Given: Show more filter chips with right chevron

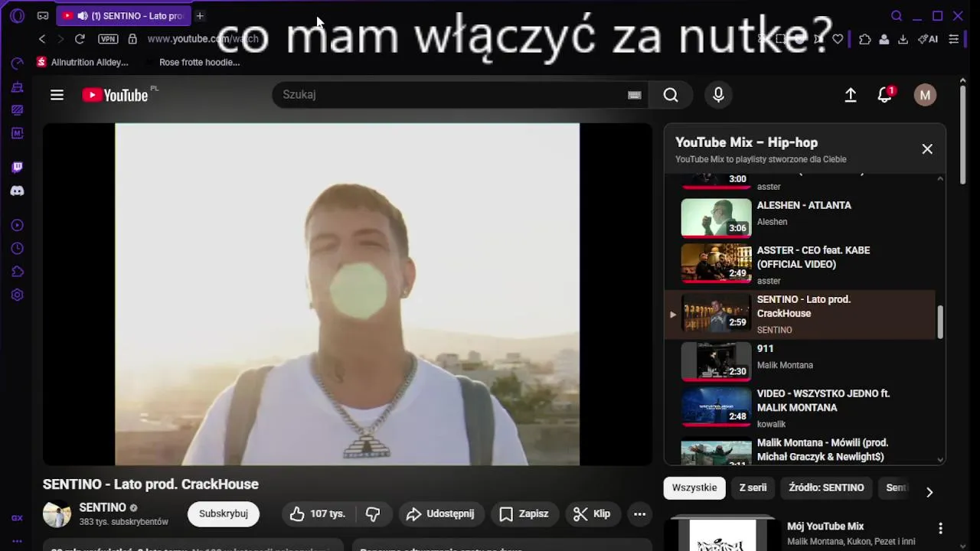Looking at the screenshot, I should (x=929, y=492).
